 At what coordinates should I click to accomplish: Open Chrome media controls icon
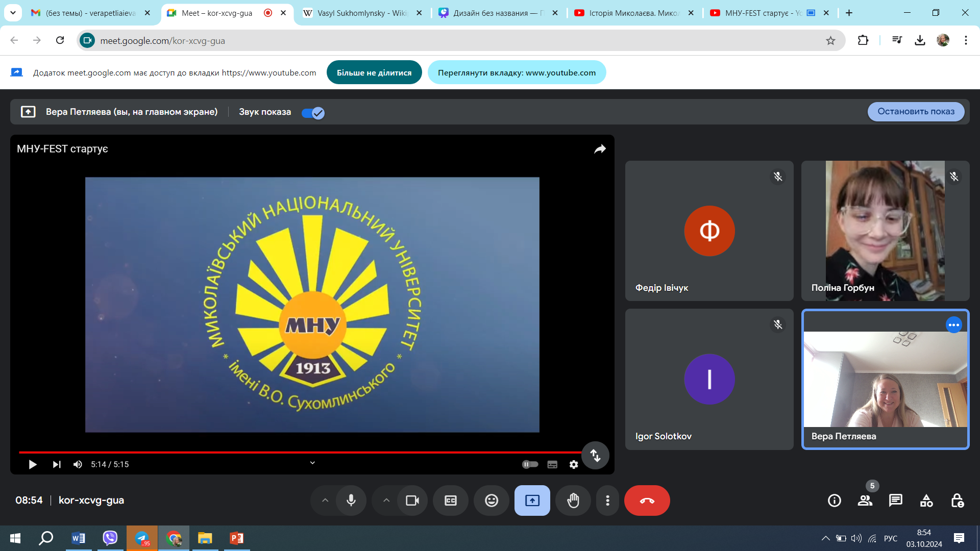tap(897, 40)
